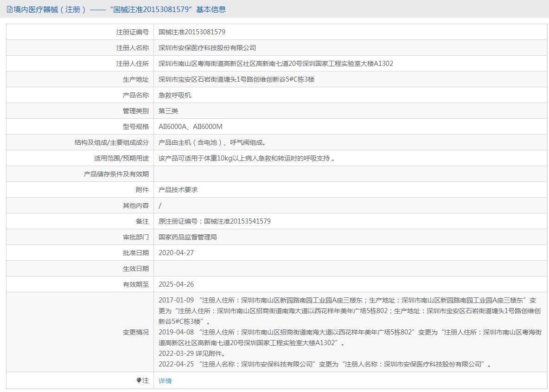Select the approval date 2020-04-27

pyautogui.click(x=176, y=253)
